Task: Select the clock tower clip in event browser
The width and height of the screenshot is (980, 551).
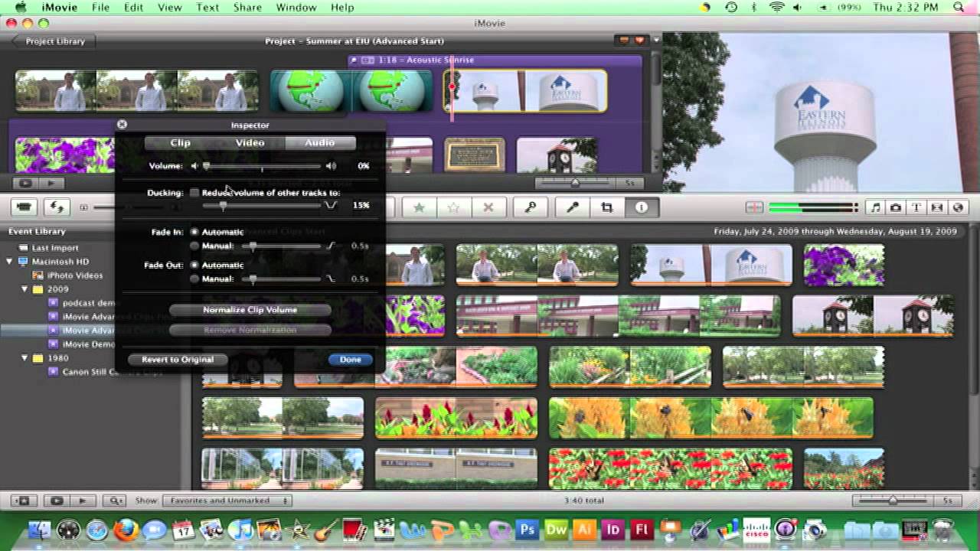Action: point(873,316)
